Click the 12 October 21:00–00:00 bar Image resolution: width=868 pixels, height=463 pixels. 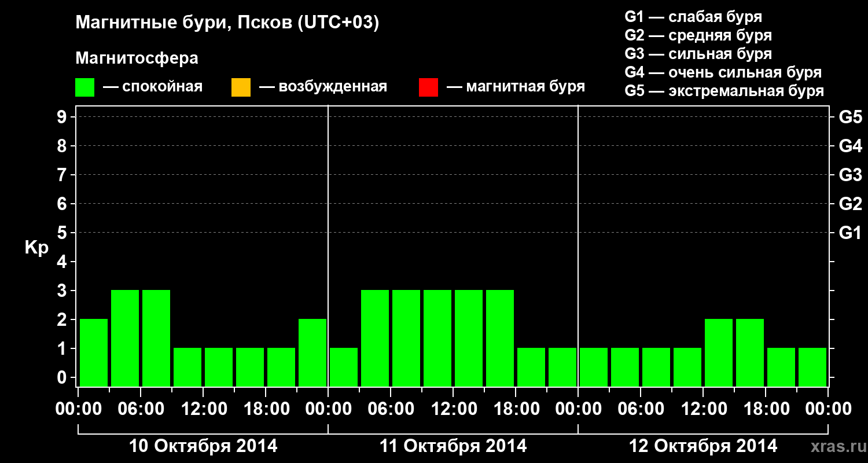tap(812, 367)
